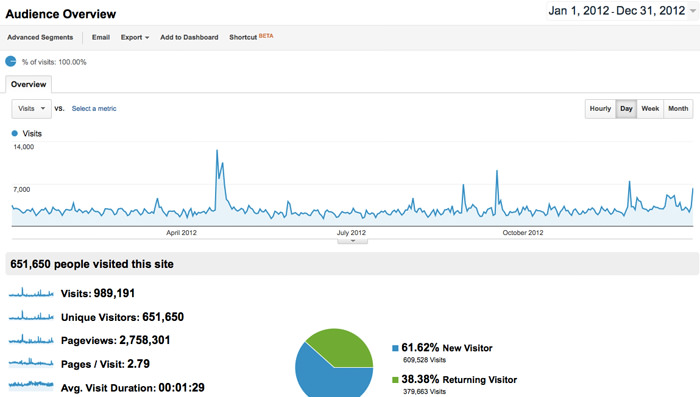
Task: Set chart granularity to Month
Action: point(678,109)
